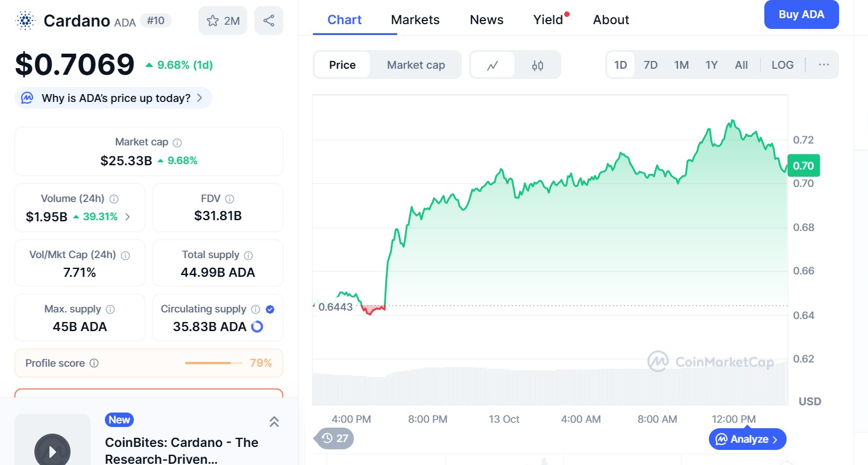The height and width of the screenshot is (465, 868).
Task: Click the circulating supply verified badge
Action: 270,309
